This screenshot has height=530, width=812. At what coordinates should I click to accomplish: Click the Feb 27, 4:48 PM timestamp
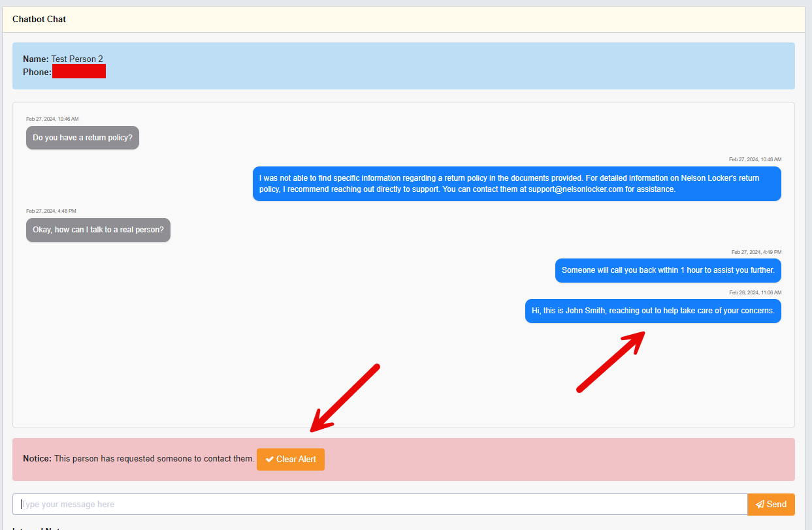tap(51, 211)
